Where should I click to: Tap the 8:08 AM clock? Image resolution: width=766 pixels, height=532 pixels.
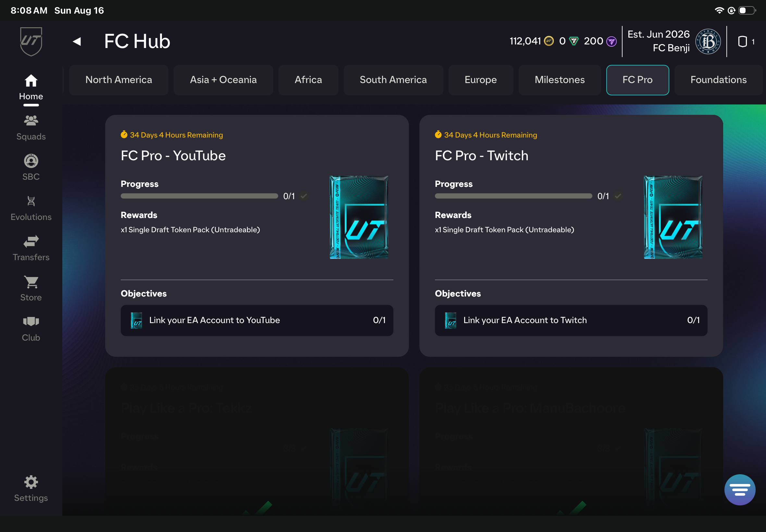click(29, 11)
